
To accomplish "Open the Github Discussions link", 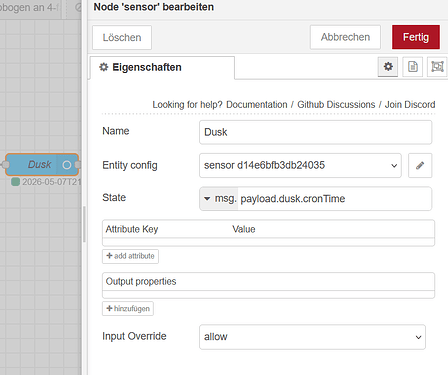I will [x=336, y=105].
